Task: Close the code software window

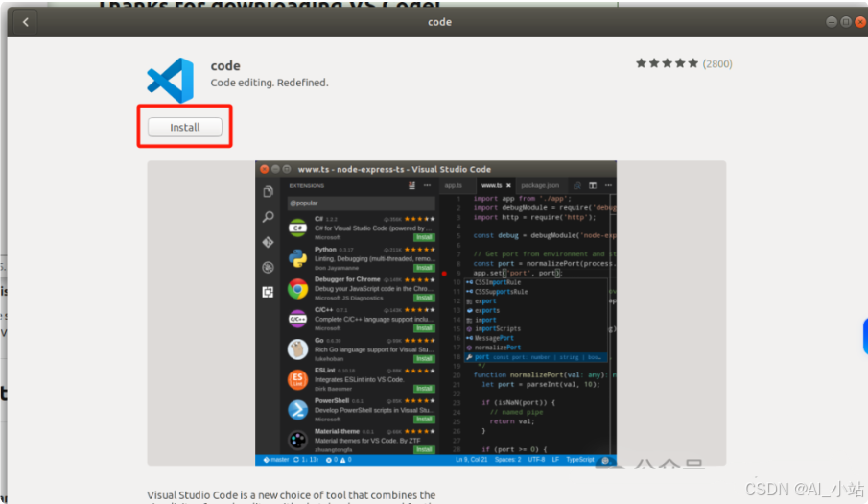Action: 860,21
